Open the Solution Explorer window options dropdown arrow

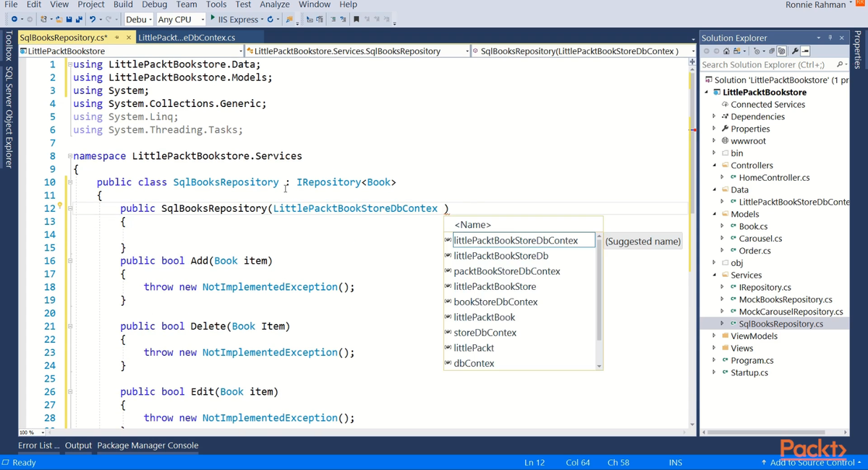818,38
